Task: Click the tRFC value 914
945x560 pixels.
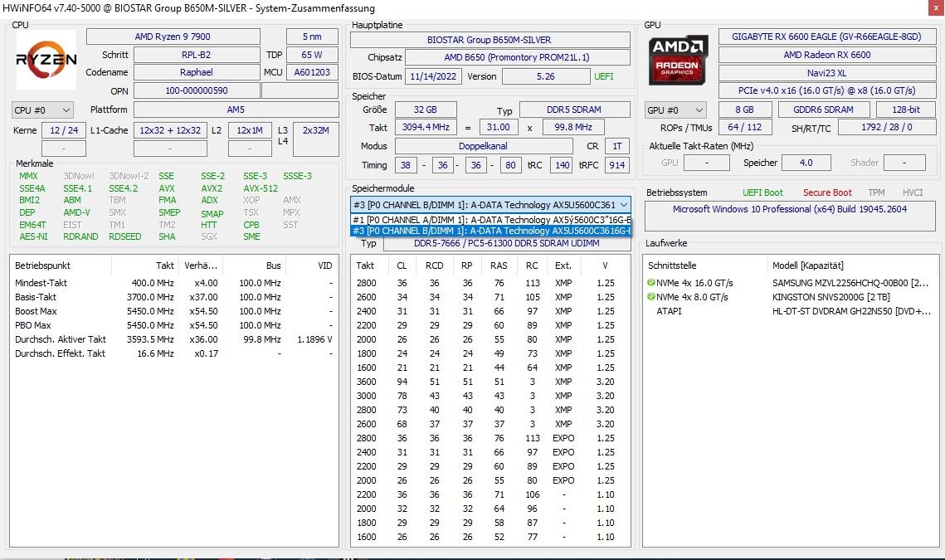Action: [x=617, y=165]
